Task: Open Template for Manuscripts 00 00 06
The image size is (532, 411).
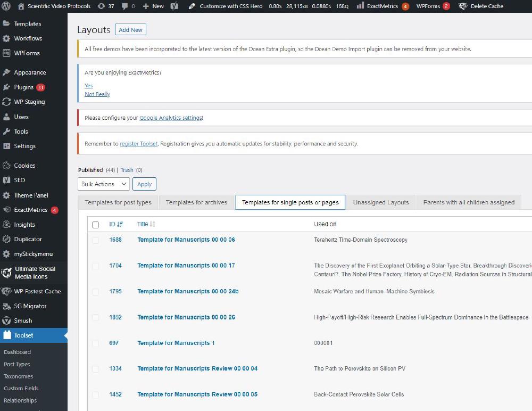Action: (186, 240)
